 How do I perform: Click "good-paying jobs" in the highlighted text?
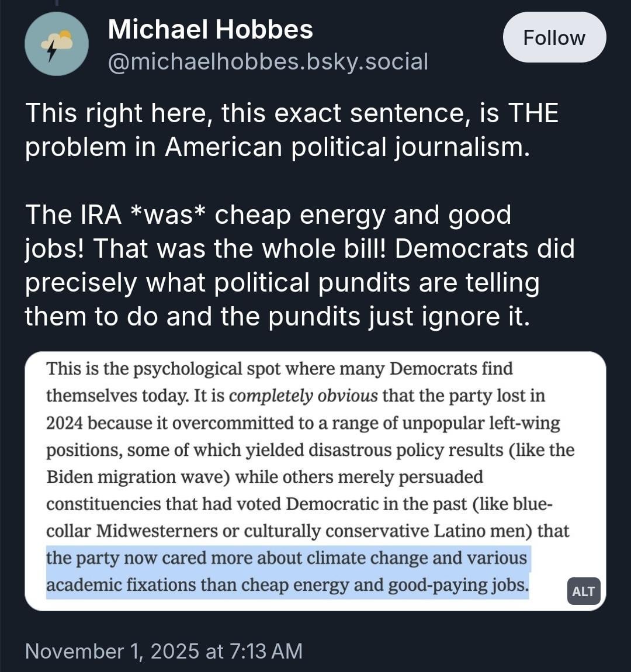458,584
